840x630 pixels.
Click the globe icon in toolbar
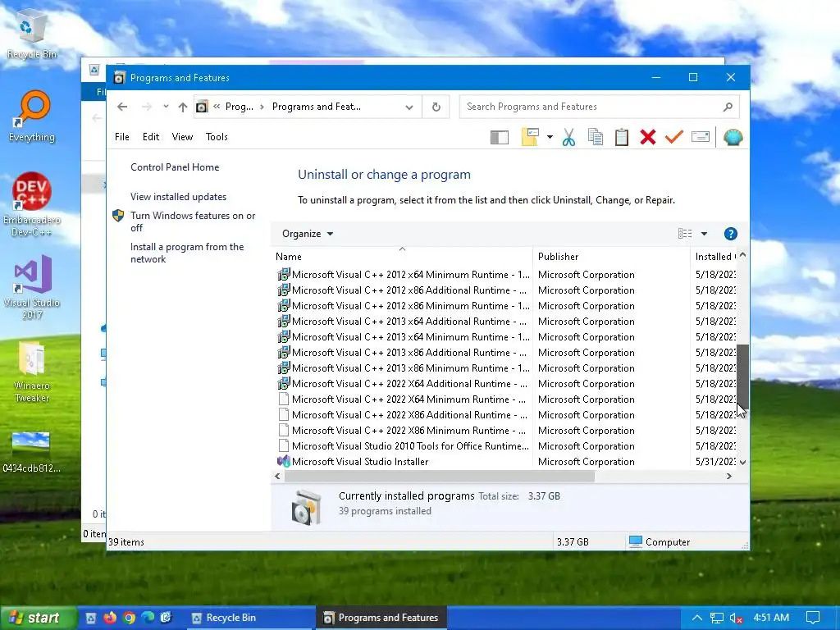point(733,137)
